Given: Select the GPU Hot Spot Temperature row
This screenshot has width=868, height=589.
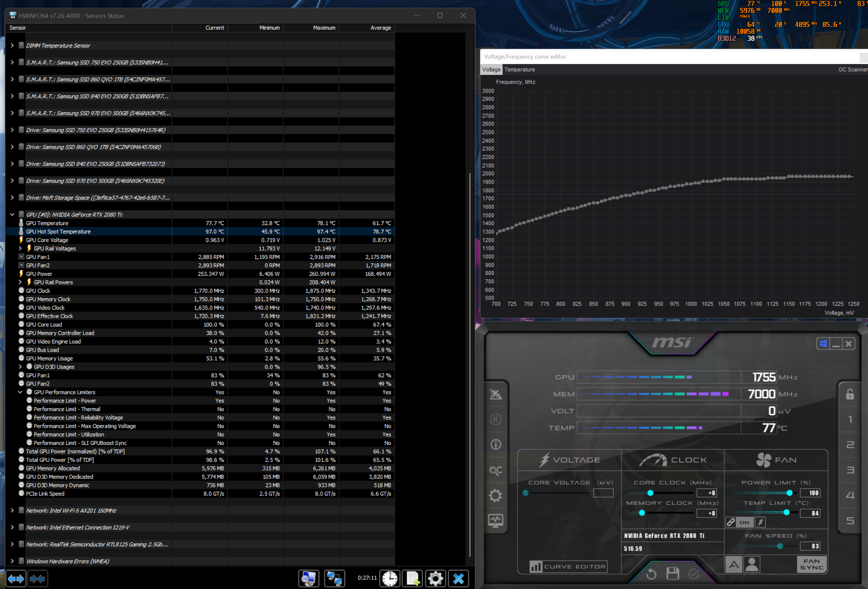Looking at the screenshot, I should tap(200, 232).
